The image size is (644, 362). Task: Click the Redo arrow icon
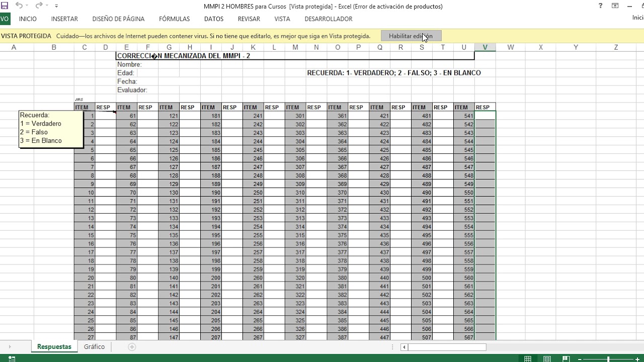[x=39, y=6]
